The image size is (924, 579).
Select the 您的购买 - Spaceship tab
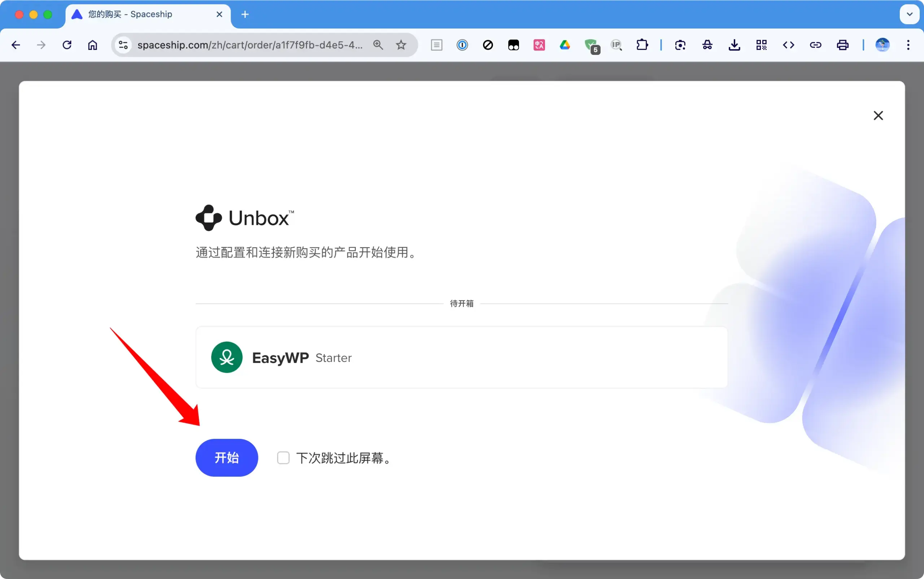click(x=148, y=14)
